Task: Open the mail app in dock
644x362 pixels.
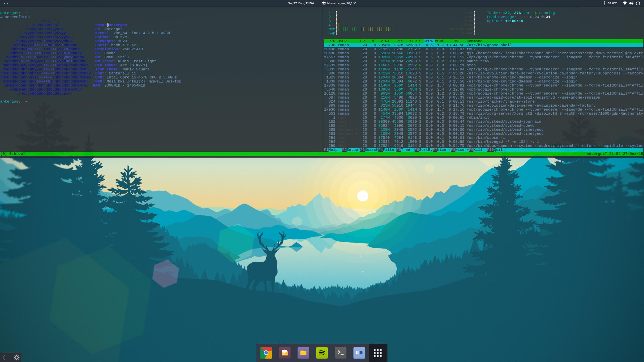Action: tap(285, 353)
